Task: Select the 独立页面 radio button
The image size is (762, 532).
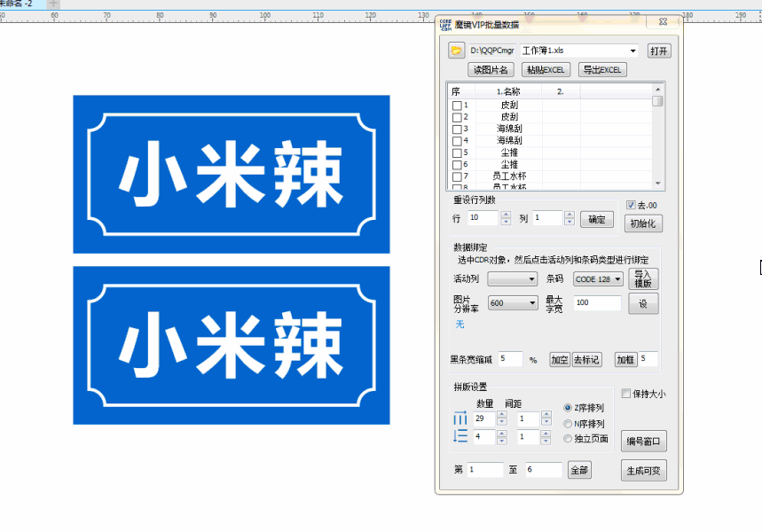Action: tap(567, 438)
